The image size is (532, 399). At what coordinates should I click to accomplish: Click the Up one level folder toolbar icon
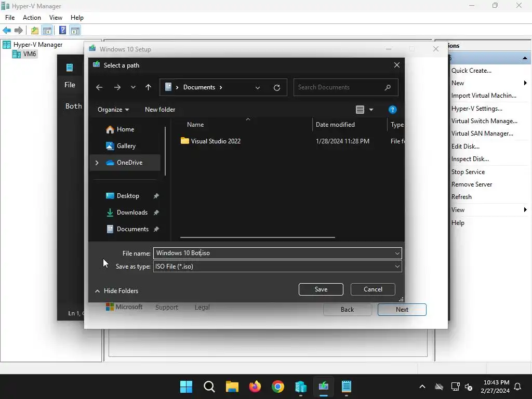(x=35, y=31)
